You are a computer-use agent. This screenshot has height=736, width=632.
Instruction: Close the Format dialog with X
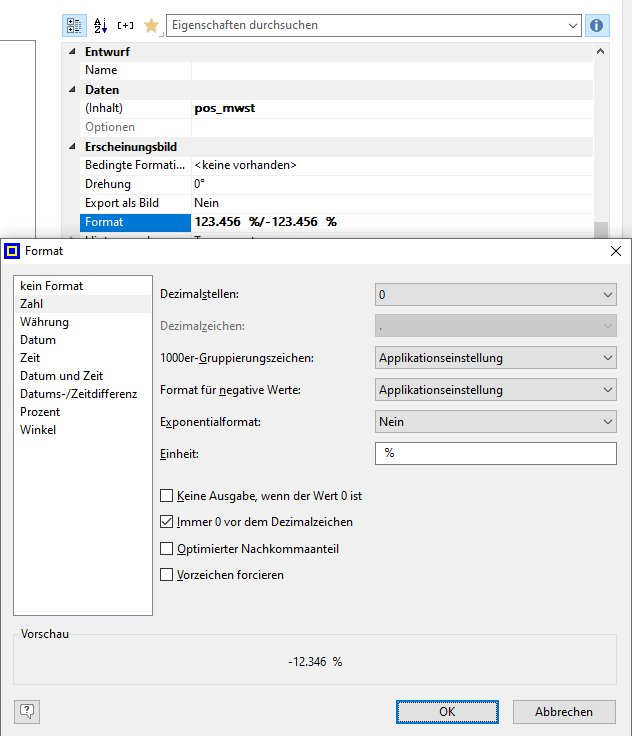(614, 251)
